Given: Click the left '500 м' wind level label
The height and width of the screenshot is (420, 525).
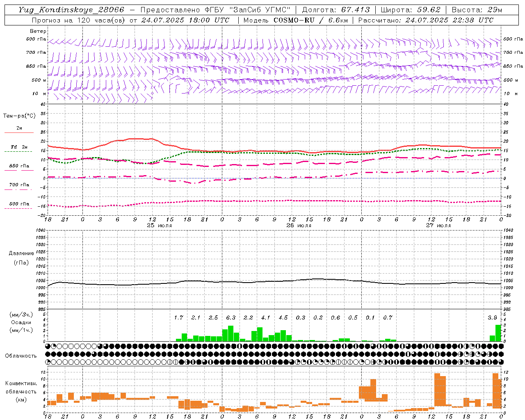Looking at the screenshot, I should point(39,80).
